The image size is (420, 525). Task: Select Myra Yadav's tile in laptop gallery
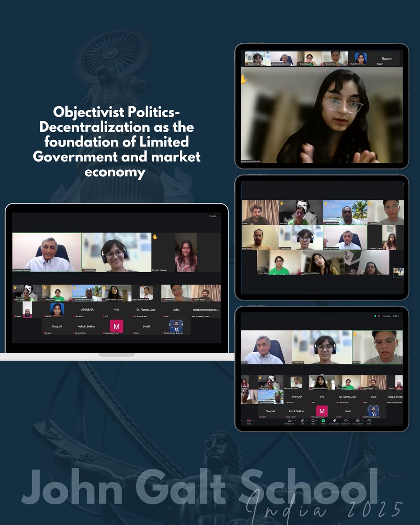[x=27, y=293]
